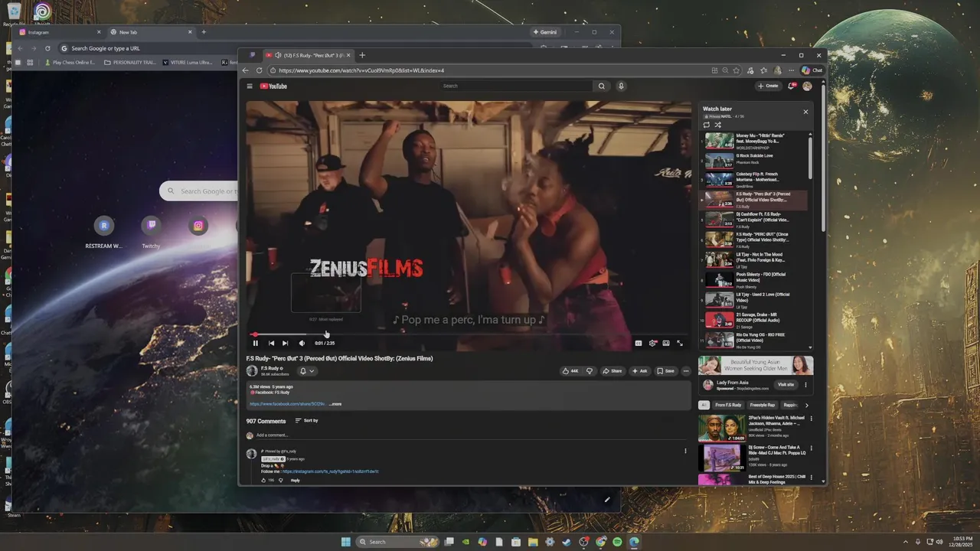
Task: Show more filter chips with right arrow
Action: pyautogui.click(x=806, y=405)
